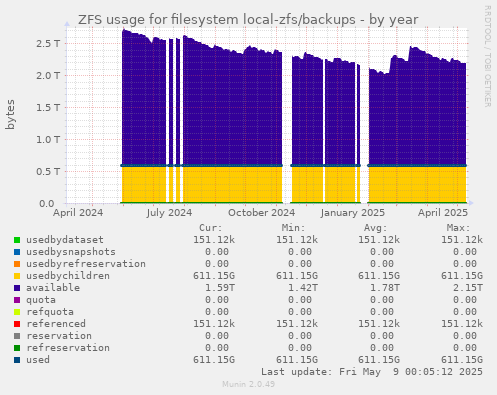This screenshot has width=497, height=395.
Task: Click the 'refquota' legend label
Action: tap(50, 312)
